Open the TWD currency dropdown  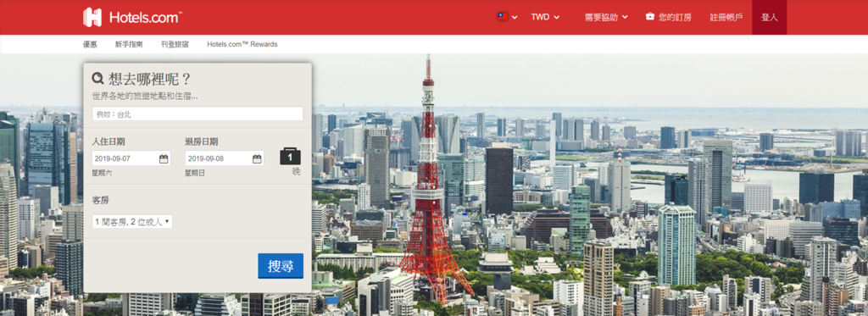545,17
